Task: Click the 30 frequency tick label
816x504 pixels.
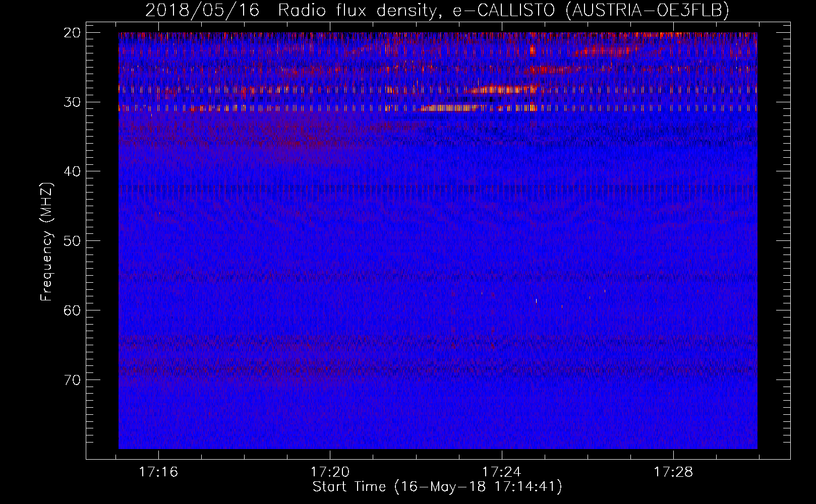Action: coord(72,102)
